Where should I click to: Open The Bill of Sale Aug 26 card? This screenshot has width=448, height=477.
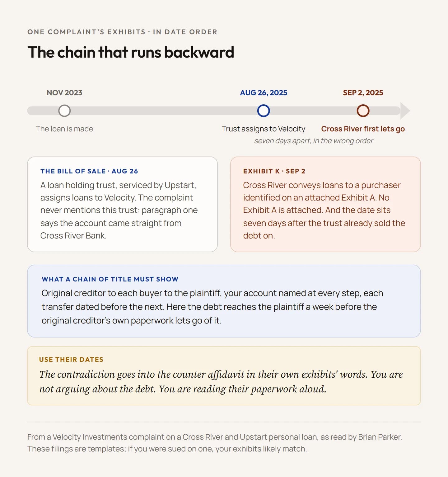tap(122, 204)
